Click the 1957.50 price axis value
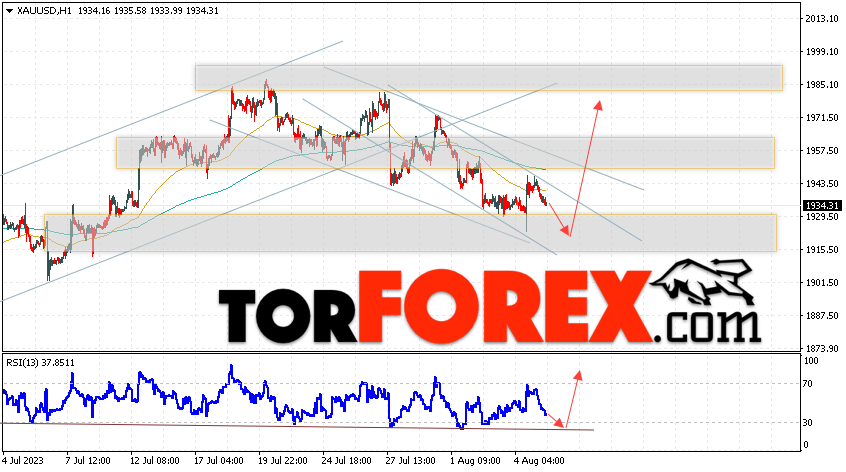 822,151
